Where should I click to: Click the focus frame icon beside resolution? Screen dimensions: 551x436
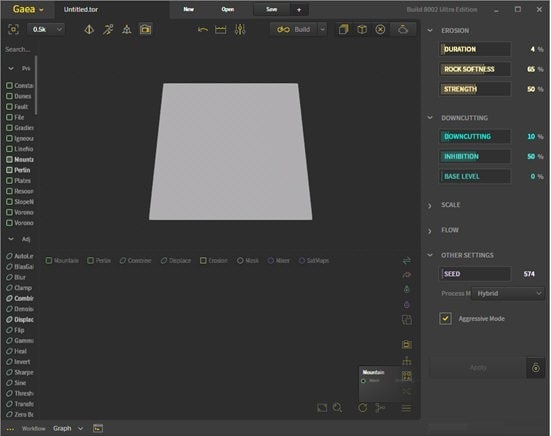13,30
